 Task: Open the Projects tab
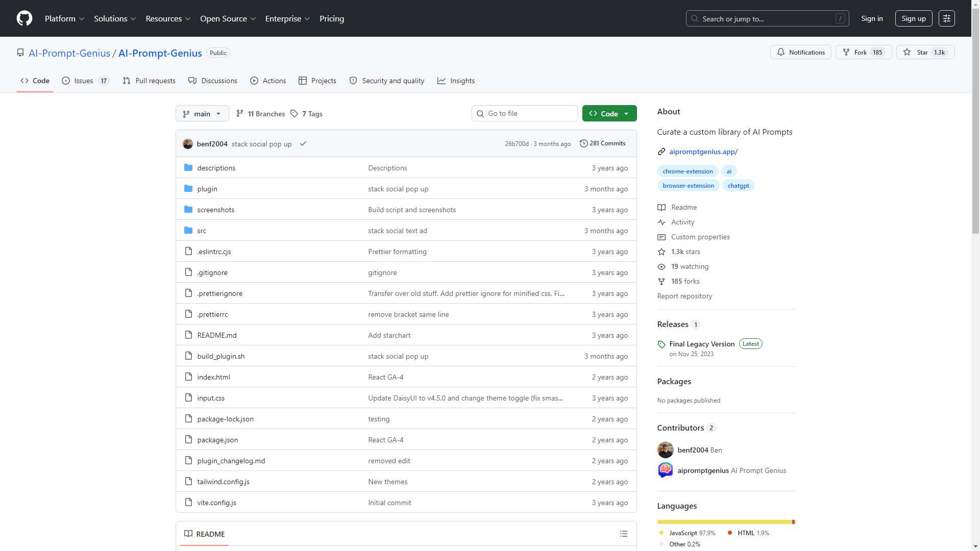point(317,81)
